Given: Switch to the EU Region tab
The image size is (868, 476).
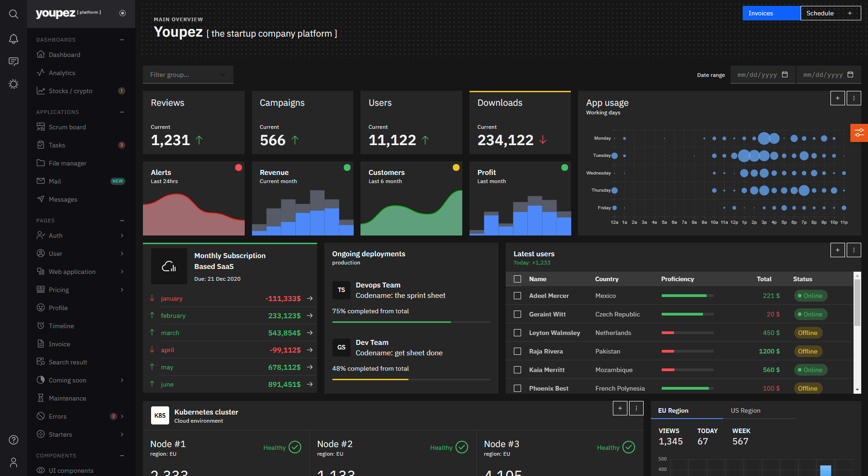Looking at the screenshot, I should [x=687, y=410].
